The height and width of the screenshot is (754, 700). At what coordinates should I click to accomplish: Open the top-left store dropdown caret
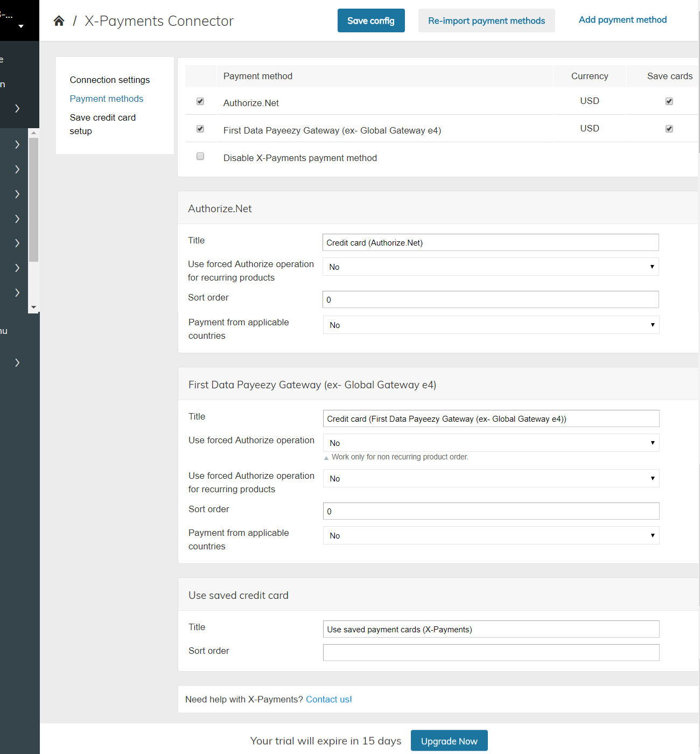point(21,26)
